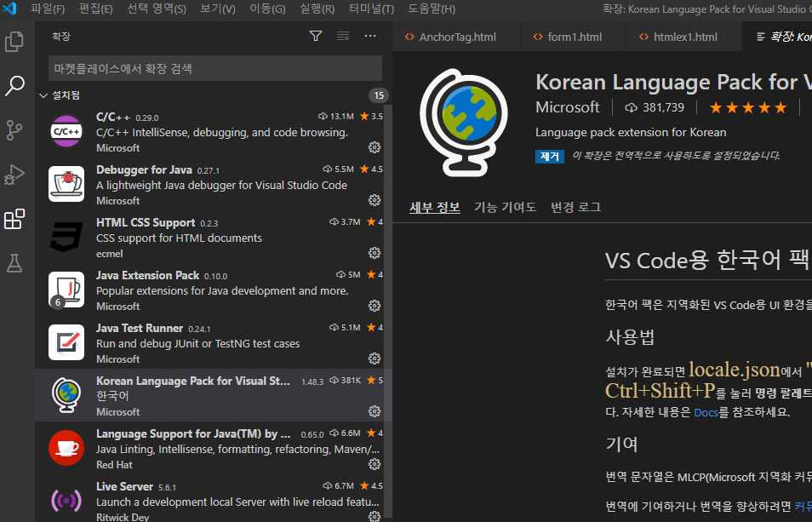
Task: Open manage gear for C/C++ extension
Action: click(375, 147)
